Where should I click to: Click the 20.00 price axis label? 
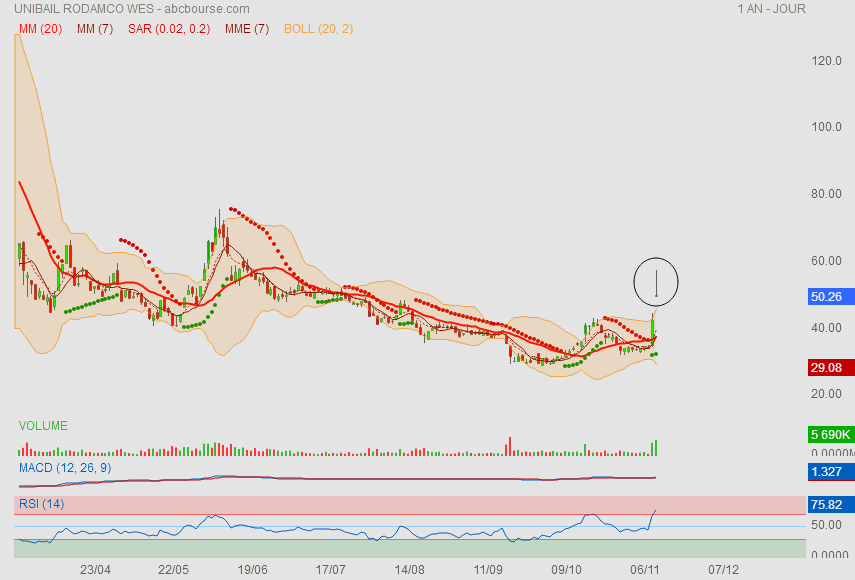coord(826,394)
